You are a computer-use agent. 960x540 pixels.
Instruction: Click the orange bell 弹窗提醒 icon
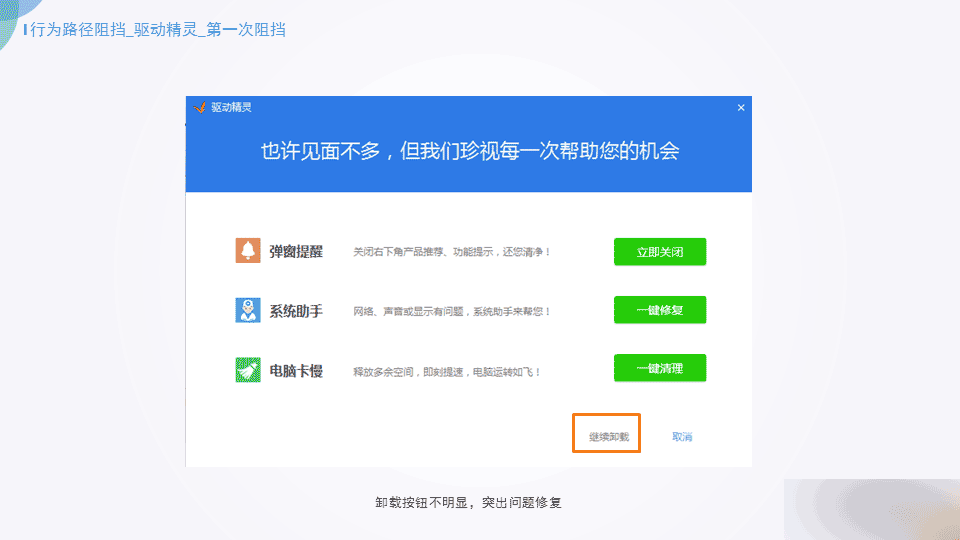pyautogui.click(x=248, y=250)
